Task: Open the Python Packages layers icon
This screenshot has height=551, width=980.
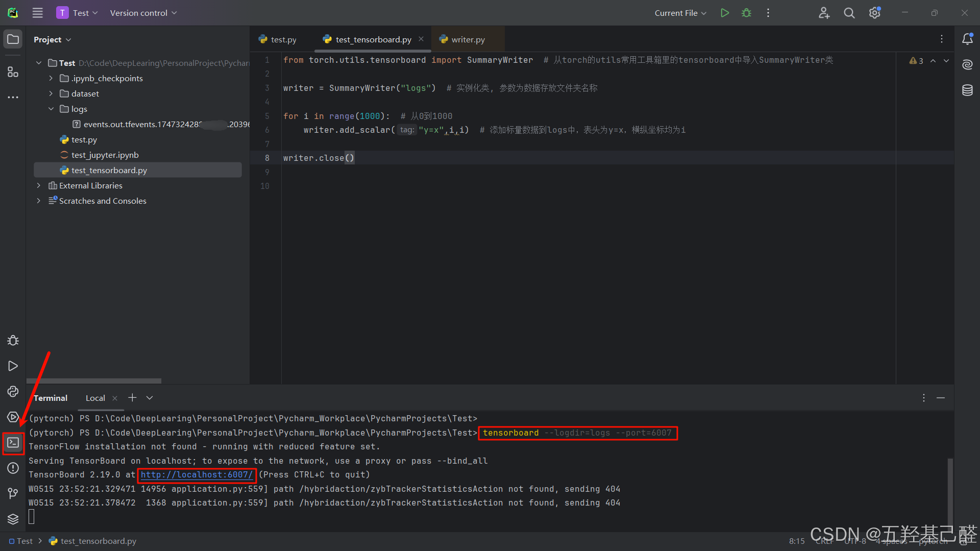Action: coord(13,519)
